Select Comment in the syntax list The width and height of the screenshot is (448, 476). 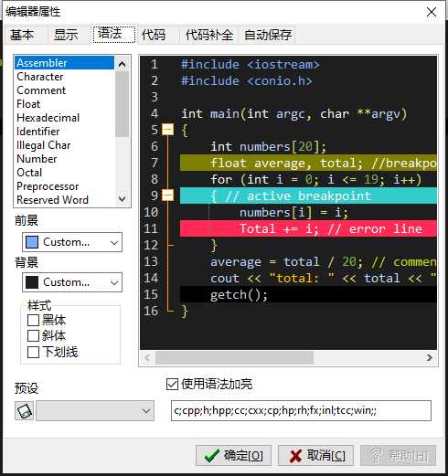click(x=64, y=90)
